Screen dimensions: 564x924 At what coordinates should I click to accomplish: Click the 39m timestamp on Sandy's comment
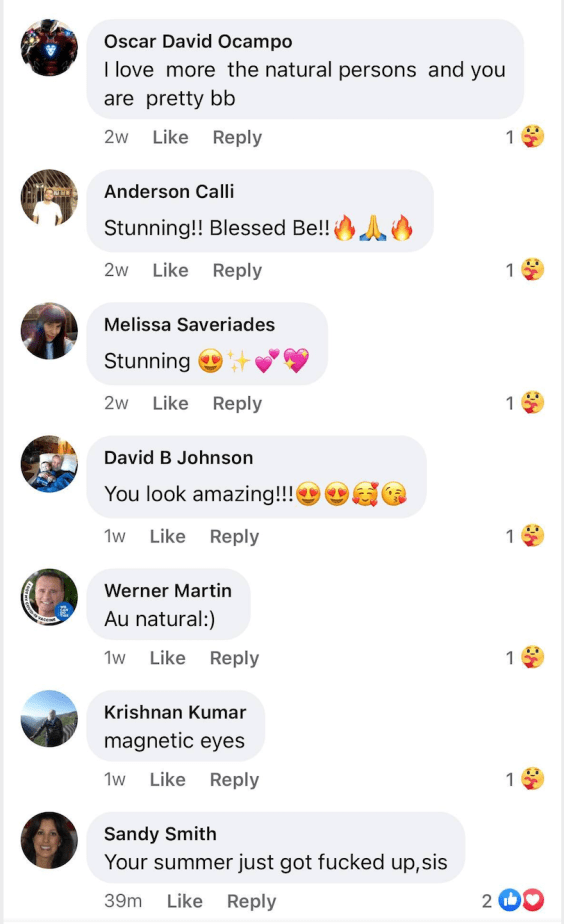123,901
